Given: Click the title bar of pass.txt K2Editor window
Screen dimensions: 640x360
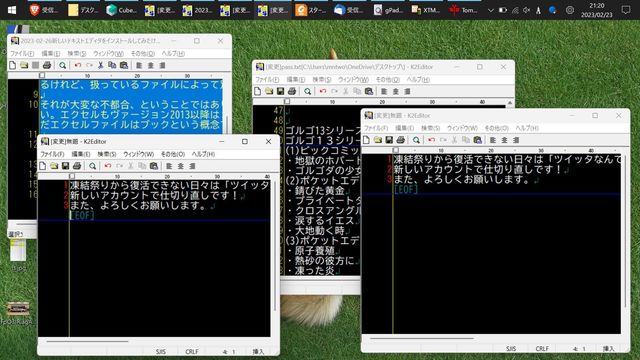Looking at the screenshot, I should 355,67.
